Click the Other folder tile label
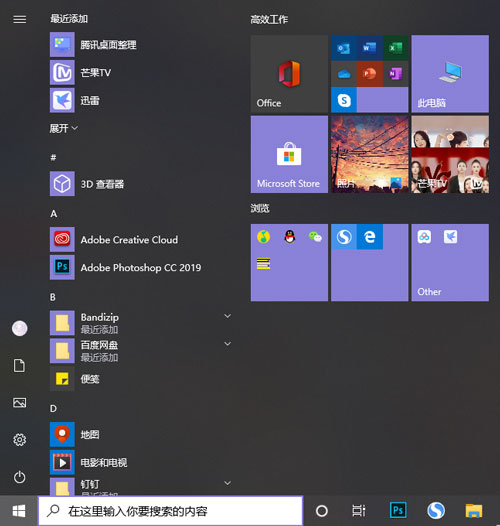This screenshot has height=526, width=500. tap(429, 292)
